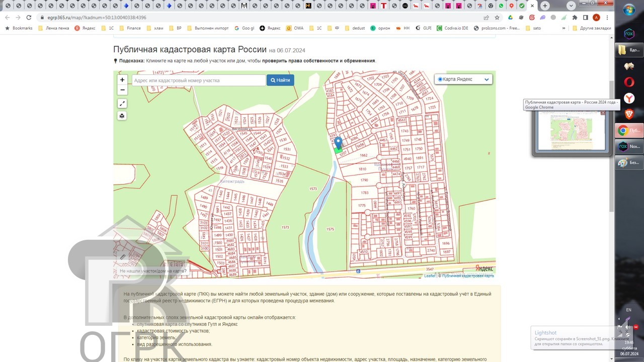
Task: Click the EN language indicator
Action: click(629, 310)
